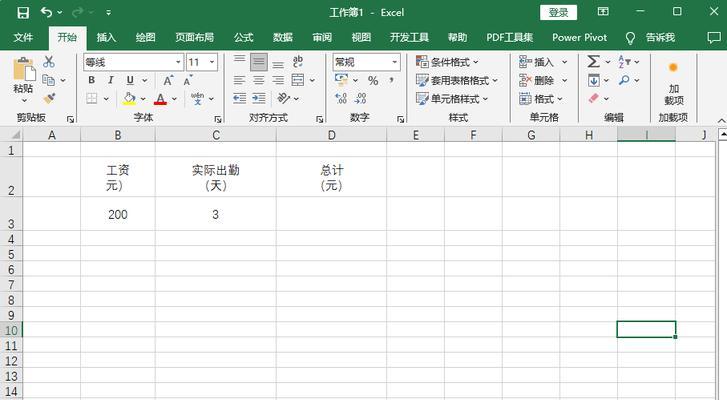Switch to the Power Pivot tab
The height and width of the screenshot is (400, 727).
tap(579, 38)
